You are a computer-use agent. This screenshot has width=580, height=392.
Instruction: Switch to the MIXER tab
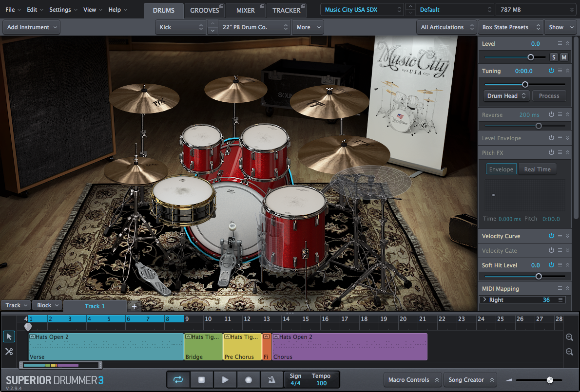coord(245,10)
